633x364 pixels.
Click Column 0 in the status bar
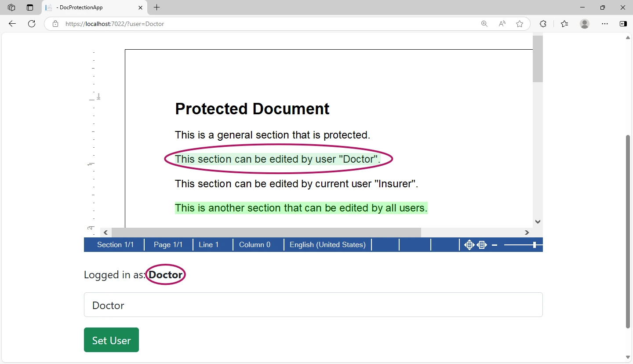tap(255, 245)
